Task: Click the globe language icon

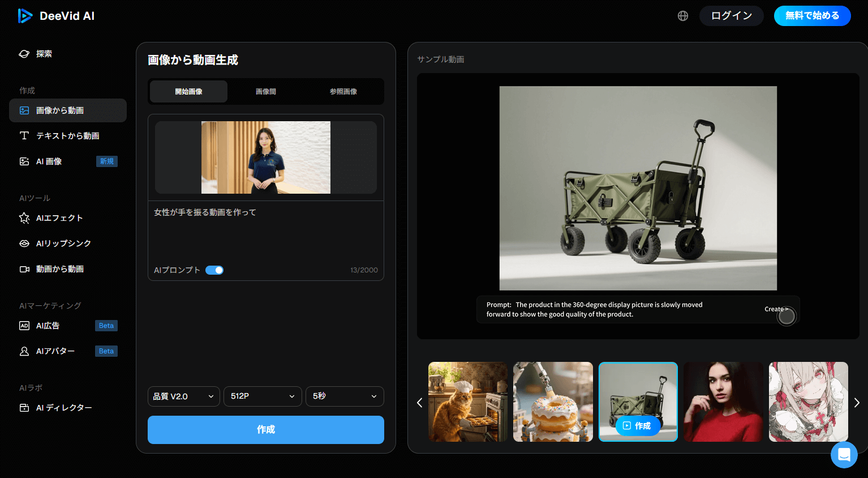Action: [x=683, y=16]
